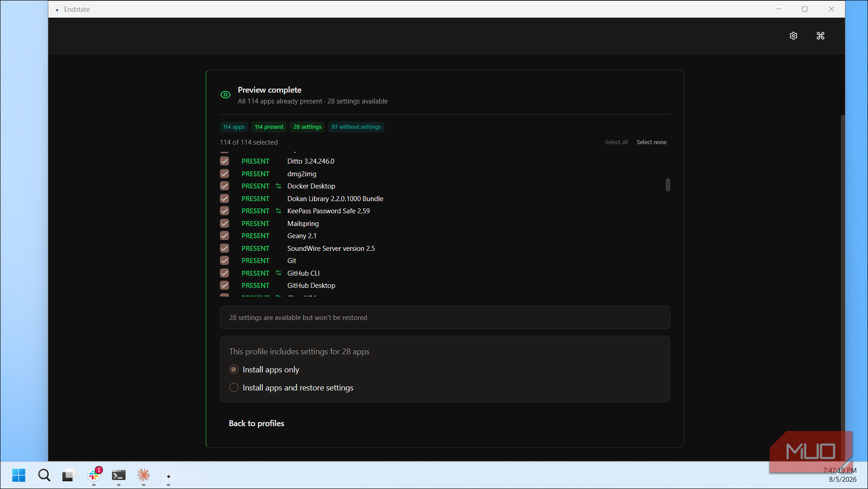Uncheck the KeePass Password Safe checkbox
Screen dimensions: 868x489
coord(224,211)
